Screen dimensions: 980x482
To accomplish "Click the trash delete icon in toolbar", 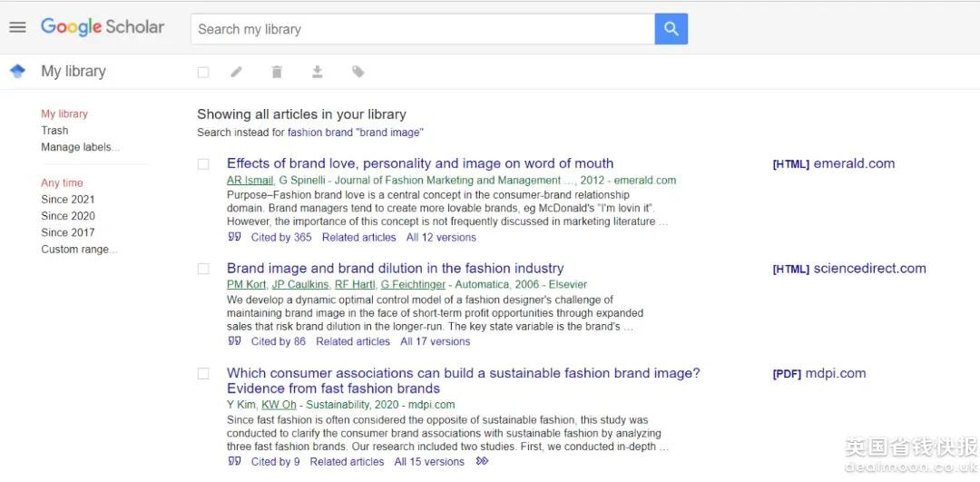I will 277,72.
